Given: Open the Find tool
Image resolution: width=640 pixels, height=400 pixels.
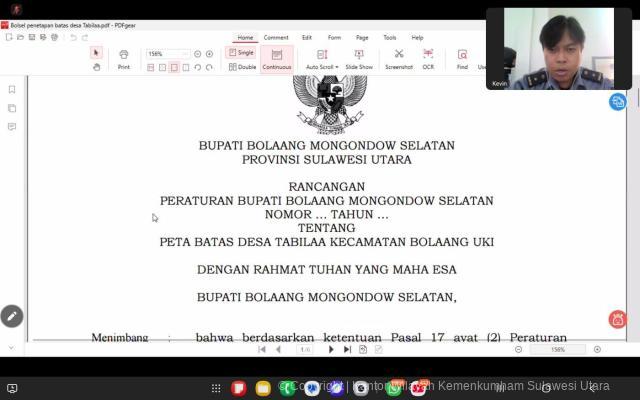Looking at the screenshot, I should (x=462, y=60).
